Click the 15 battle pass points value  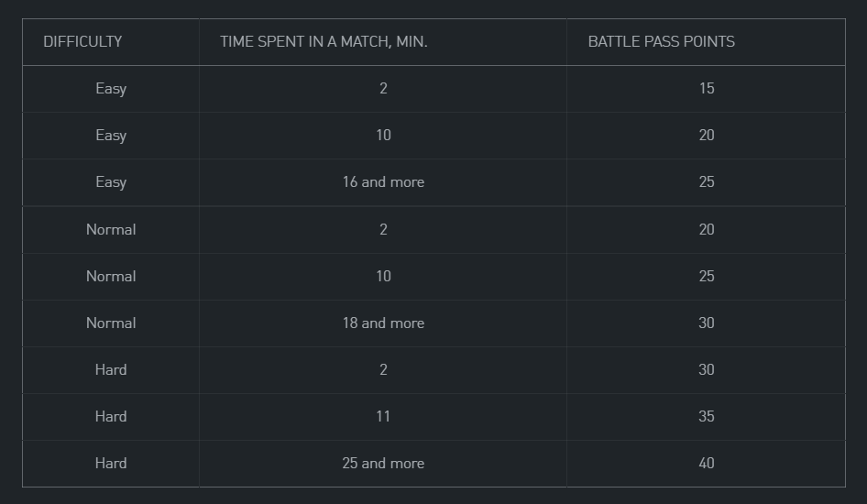point(707,88)
